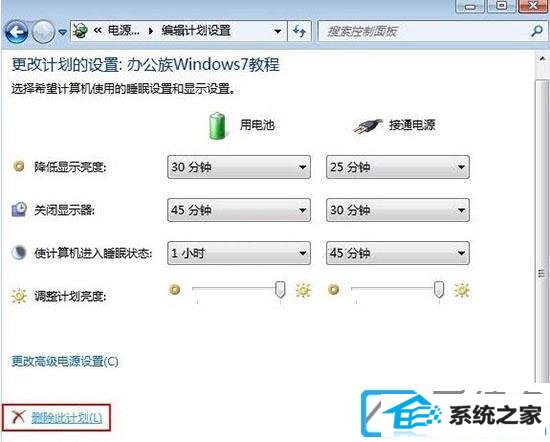Open sleep dropdown showing 1 小时
This screenshot has width=550, height=442.
pos(239,253)
